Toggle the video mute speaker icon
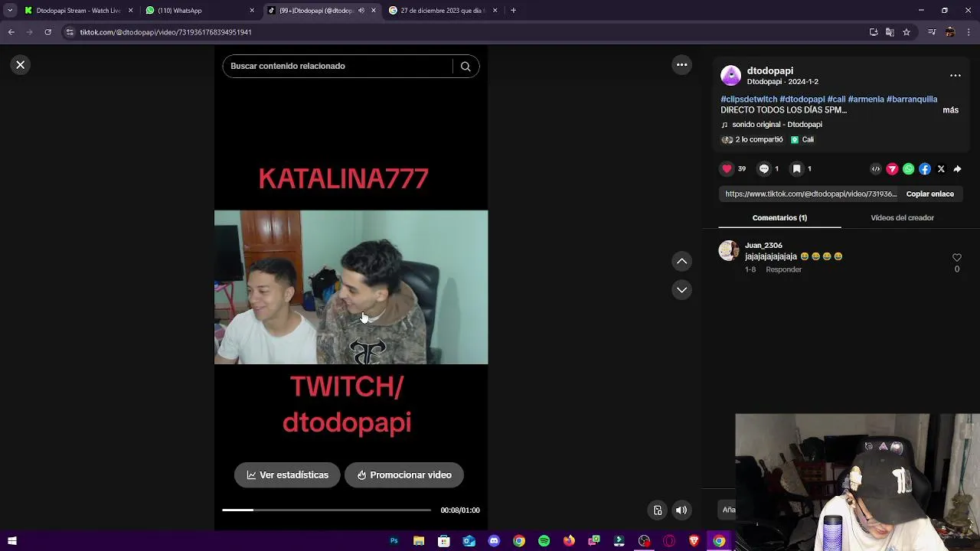This screenshot has width=980, height=551. click(681, 510)
